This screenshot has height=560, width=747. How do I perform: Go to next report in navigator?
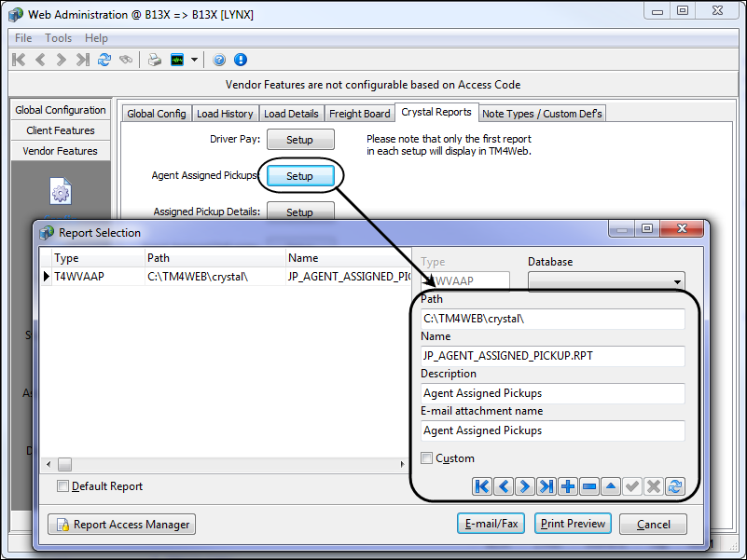[524, 486]
